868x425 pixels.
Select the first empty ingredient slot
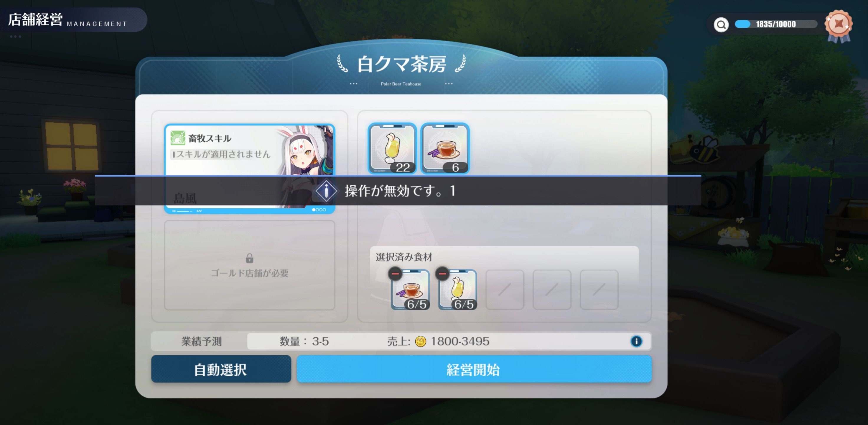[505, 290]
